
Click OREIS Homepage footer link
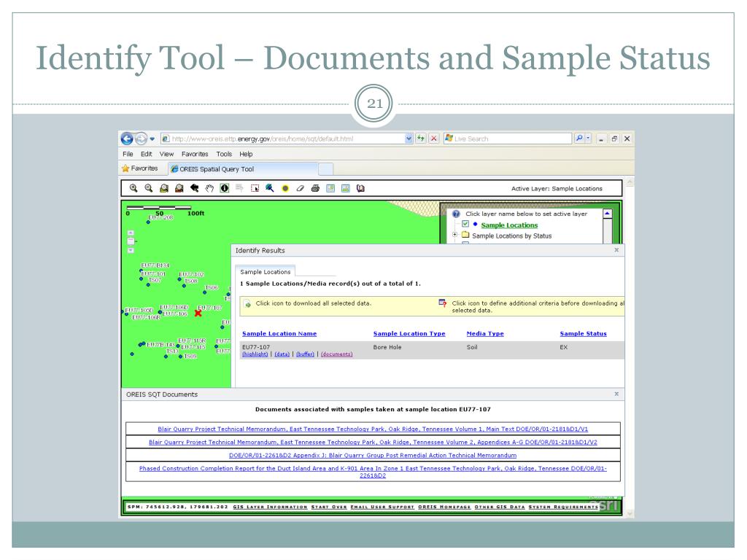click(444, 507)
